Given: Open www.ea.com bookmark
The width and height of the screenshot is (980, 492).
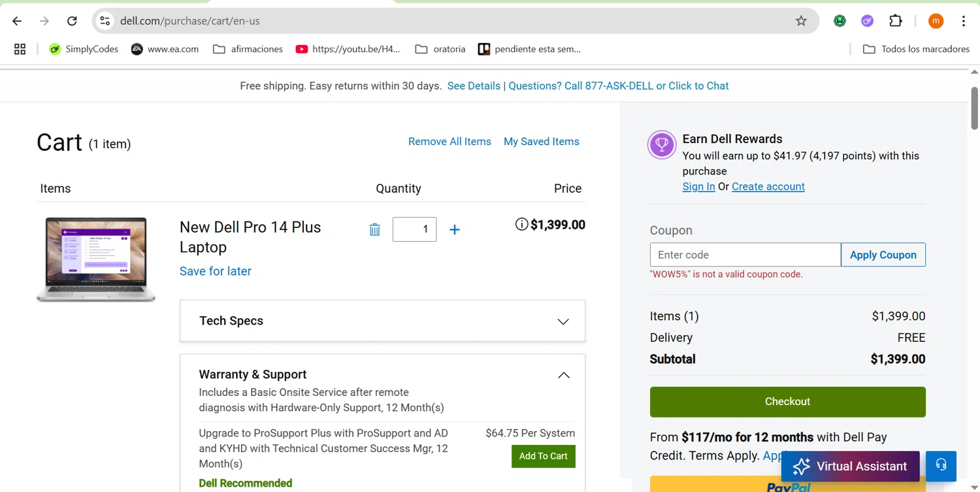Looking at the screenshot, I should [x=165, y=49].
